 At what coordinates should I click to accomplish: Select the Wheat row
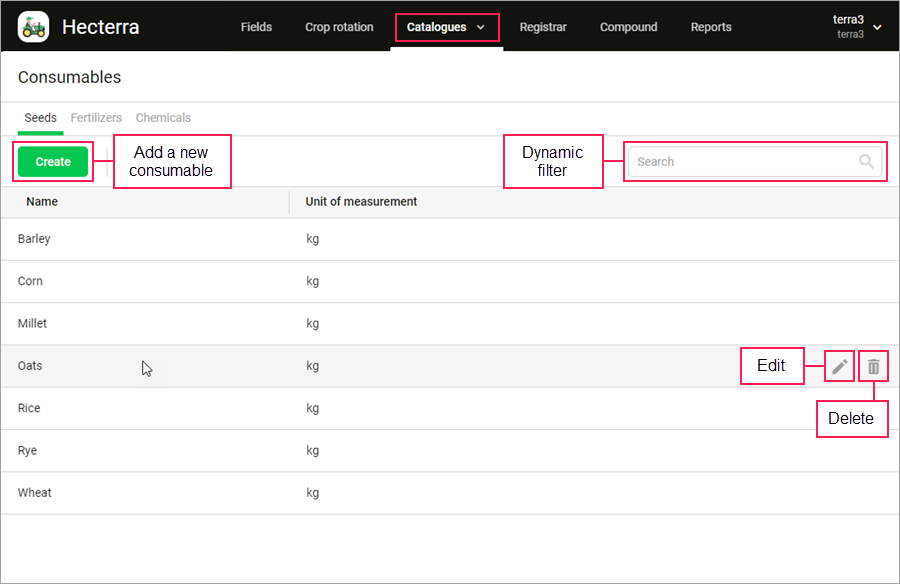(x=450, y=493)
